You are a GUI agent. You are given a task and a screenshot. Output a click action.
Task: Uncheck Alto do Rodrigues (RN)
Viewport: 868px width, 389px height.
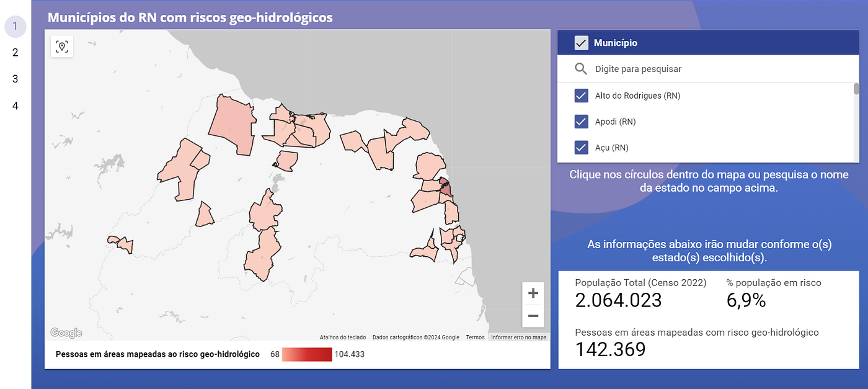tap(581, 96)
